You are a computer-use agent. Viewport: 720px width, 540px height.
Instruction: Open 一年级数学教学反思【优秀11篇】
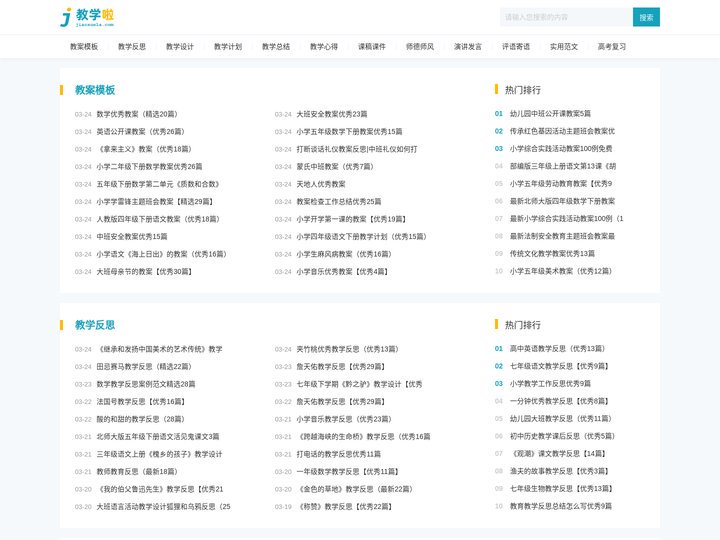(x=347, y=472)
